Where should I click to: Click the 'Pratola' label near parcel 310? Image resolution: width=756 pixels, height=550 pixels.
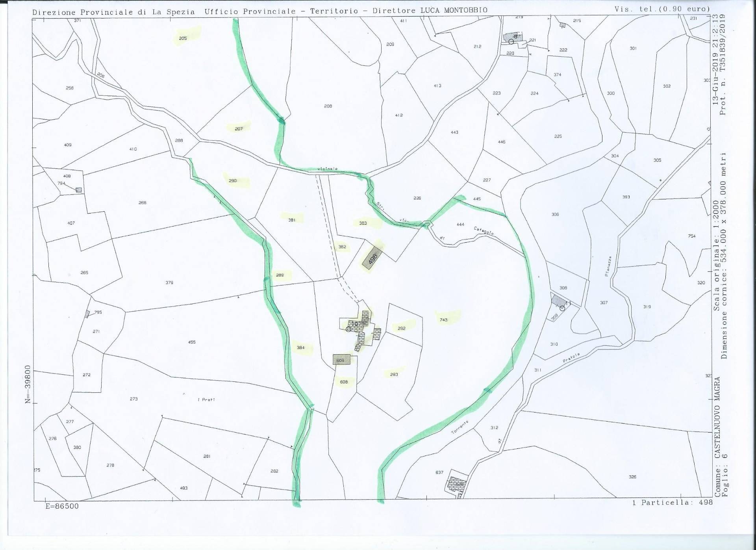571,358
